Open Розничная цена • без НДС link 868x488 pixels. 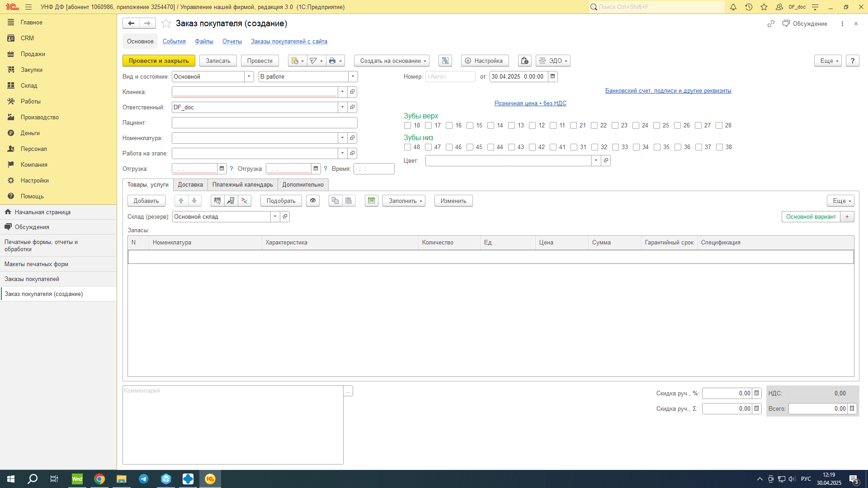click(x=530, y=103)
